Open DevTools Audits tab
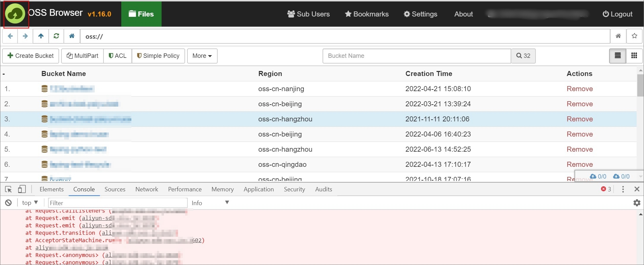The height and width of the screenshot is (265, 644). [x=324, y=189]
